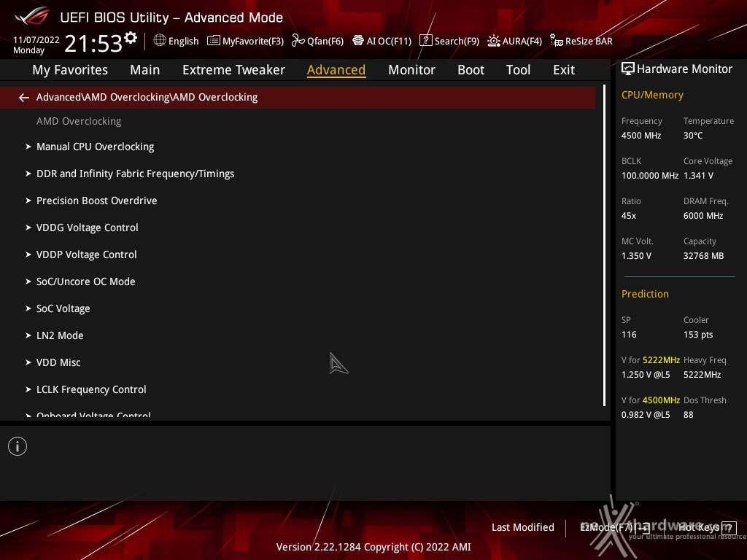Click the settings gear next to the clock
The width and height of the screenshot is (747, 560).
pyautogui.click(x=130, y=38)
